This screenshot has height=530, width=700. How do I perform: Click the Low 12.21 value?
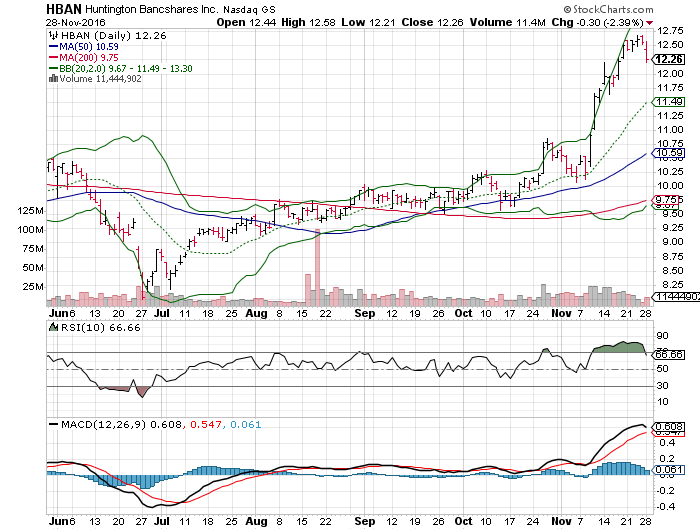point(368,22)
